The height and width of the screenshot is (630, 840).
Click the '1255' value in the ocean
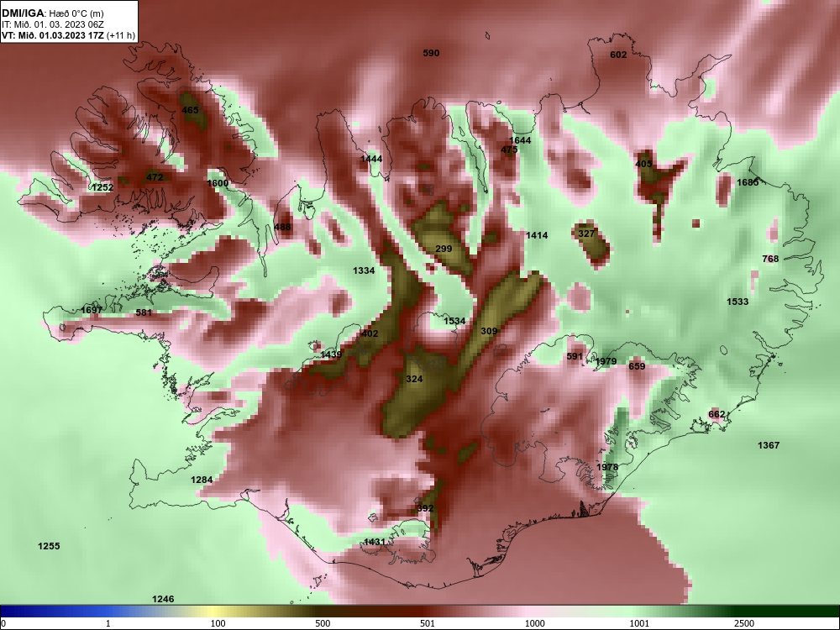pyautogui.click(x=49, y=547)
